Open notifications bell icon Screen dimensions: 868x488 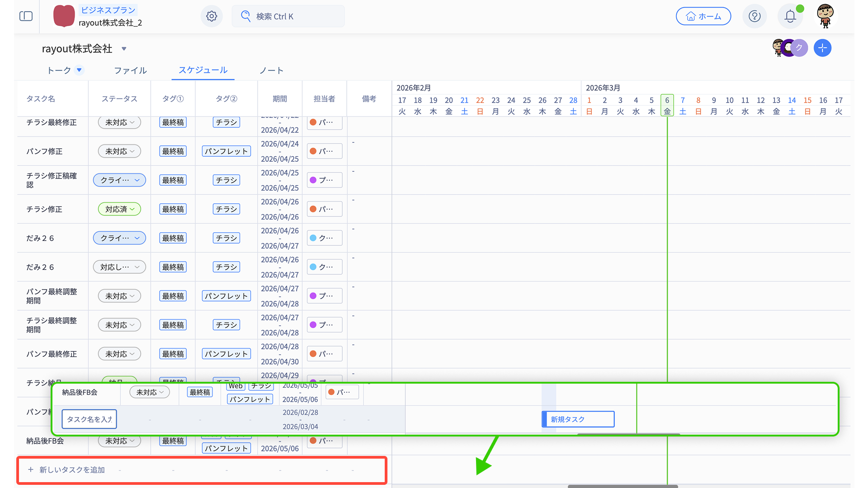click(790, 16)
